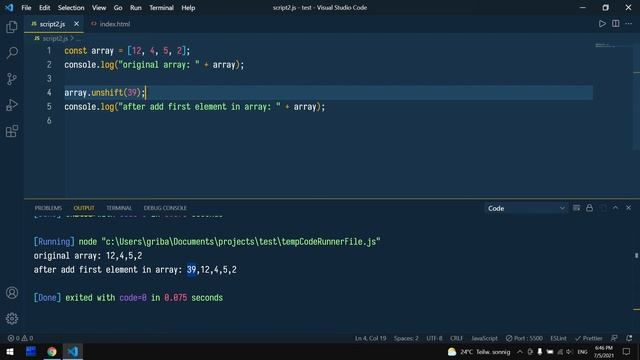The width and height of the screenshot is (640, 360).
Task: Click highlighted 39 in output
Action: [191, 270]
